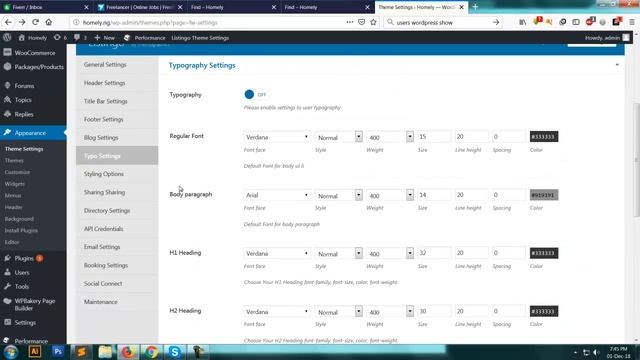
Task: Pick Body paragraph color swatch
Action: click(x=544, y=195)
